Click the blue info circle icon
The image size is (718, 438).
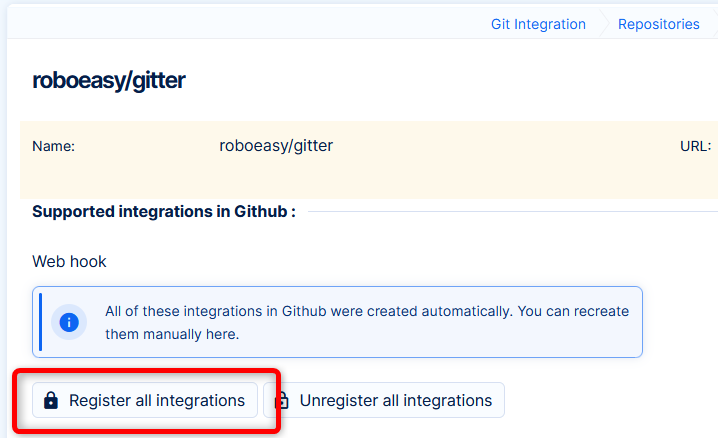69,322
